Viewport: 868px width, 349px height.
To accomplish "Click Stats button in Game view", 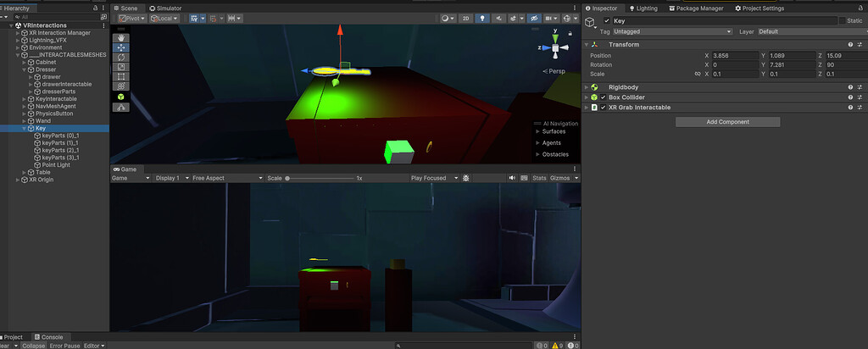I will click(x=539, y=179).
